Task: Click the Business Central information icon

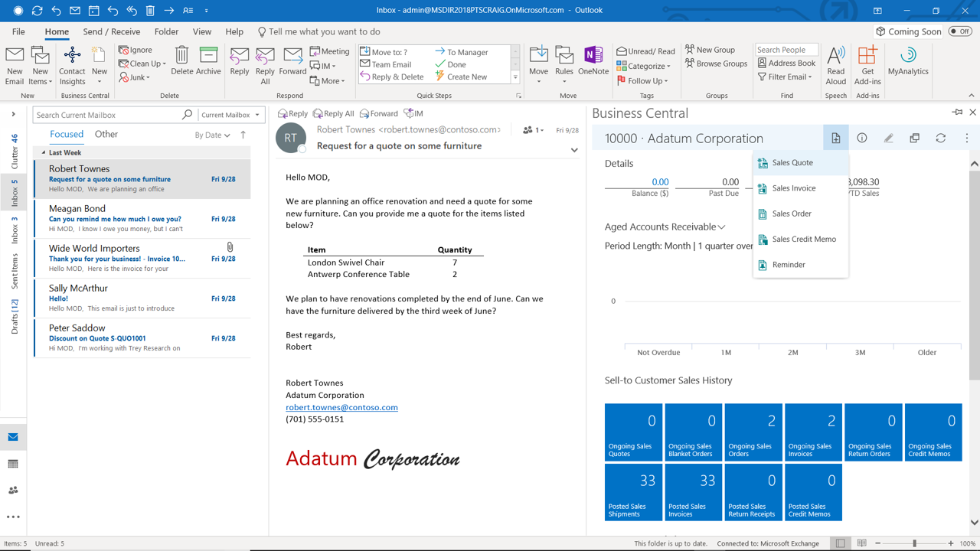Action: 862,139
